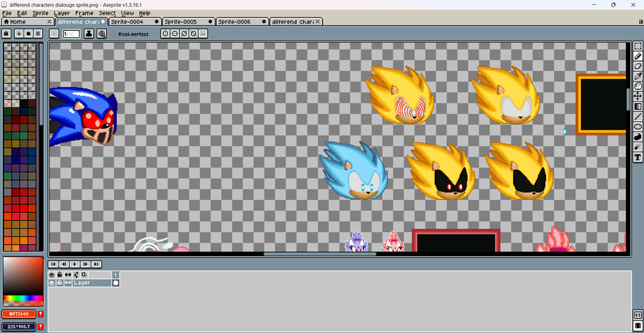This screenshot has width=644, height=333.
Task: Select the Line tool
Action: (638, 117)
